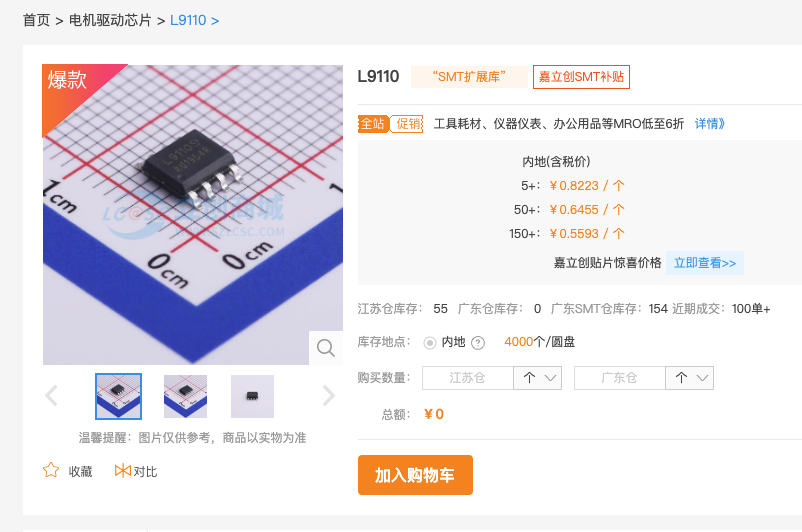The image size is (802, 532).
Task: Click the compare icon next to 对比
Action: pyautogui.click(x=123, y=471)
